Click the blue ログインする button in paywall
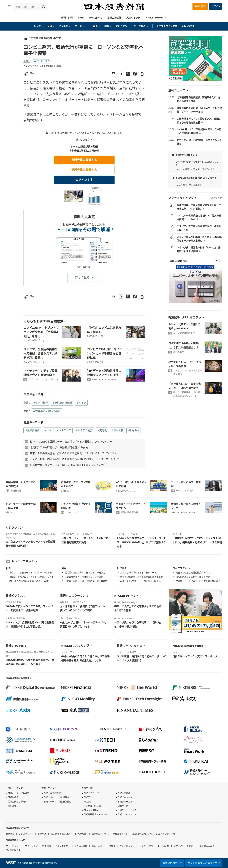The image size is (228, 868). point(84,180)
